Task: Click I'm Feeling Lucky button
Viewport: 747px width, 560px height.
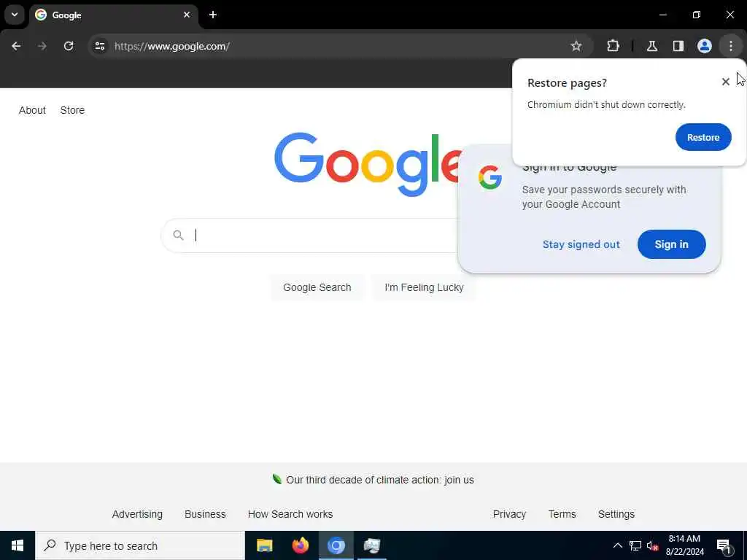Action: pos(424,287)
